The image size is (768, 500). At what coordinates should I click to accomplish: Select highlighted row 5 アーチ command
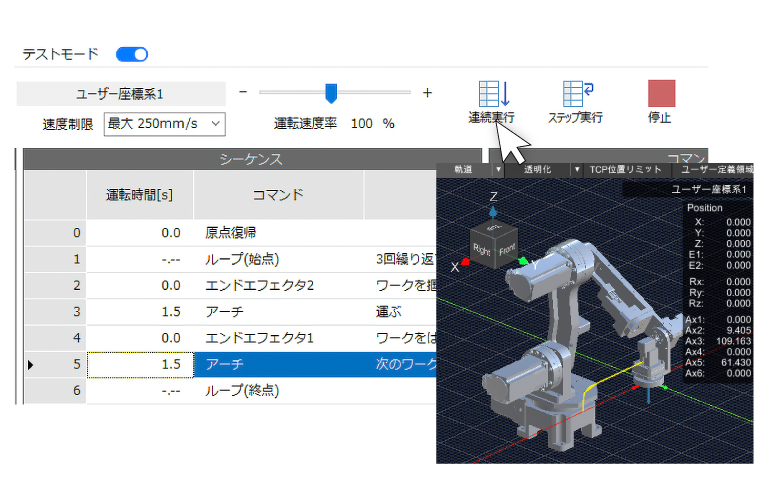pyautogui.click(x=279, y=364)
